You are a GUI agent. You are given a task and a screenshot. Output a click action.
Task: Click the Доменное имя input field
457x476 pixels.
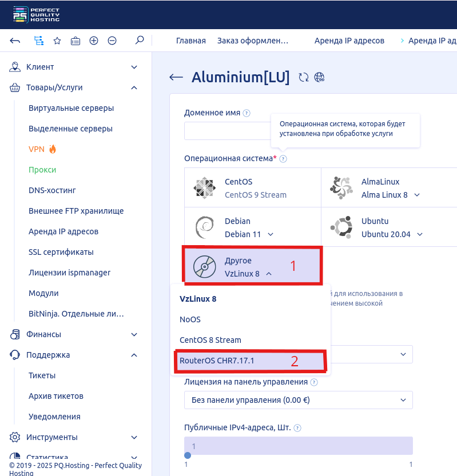tap(228, 131)
